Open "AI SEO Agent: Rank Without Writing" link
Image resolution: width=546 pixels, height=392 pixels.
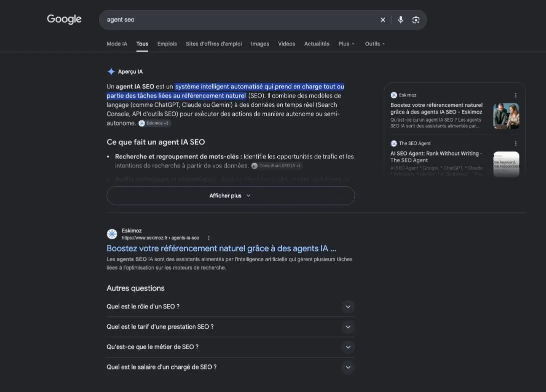tap(436, 157)
